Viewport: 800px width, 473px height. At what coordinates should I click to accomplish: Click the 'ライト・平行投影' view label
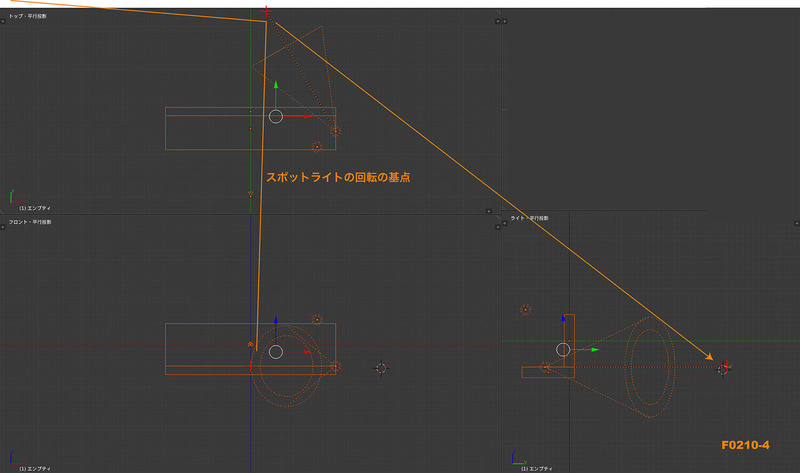click(x=530, y=218)
